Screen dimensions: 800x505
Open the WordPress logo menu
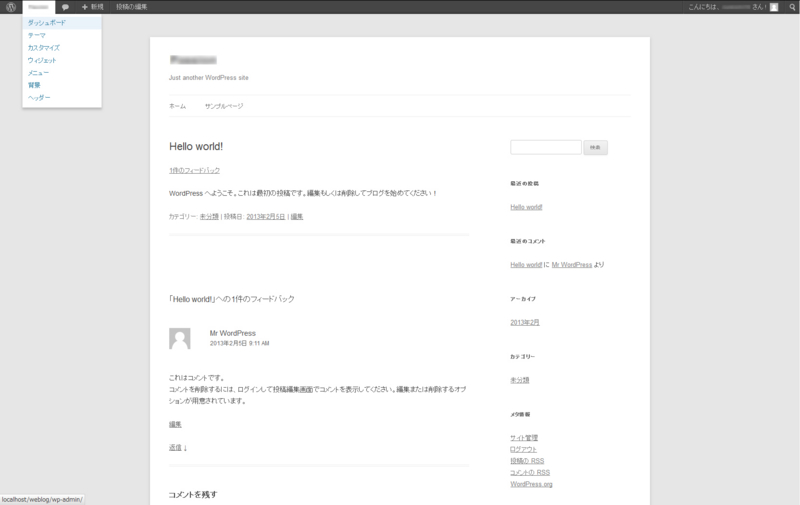(11, 7)
